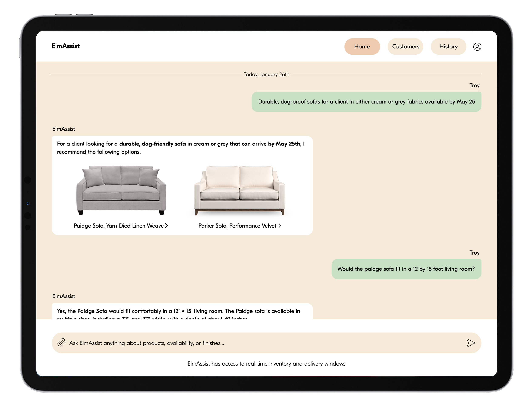Click the Today, January 26th date divider
This screenshot has width=532, height=407.
pos(266,74)
